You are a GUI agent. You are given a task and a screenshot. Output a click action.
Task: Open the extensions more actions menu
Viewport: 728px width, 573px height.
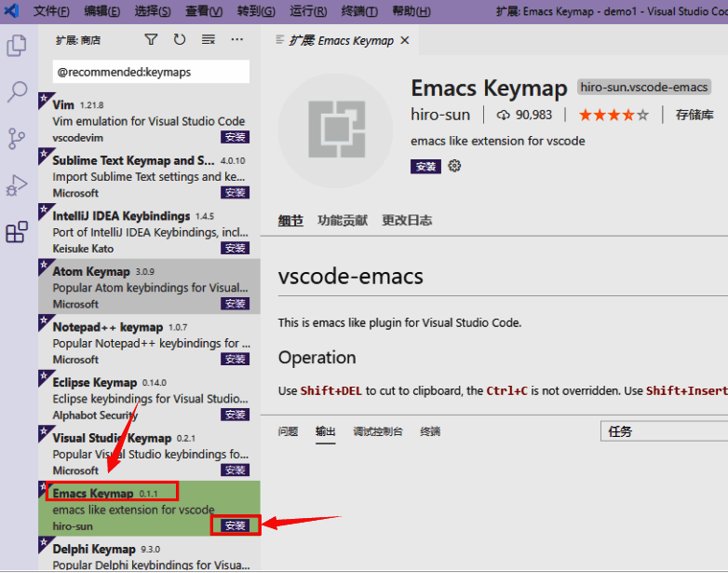[x=236, y=40]
